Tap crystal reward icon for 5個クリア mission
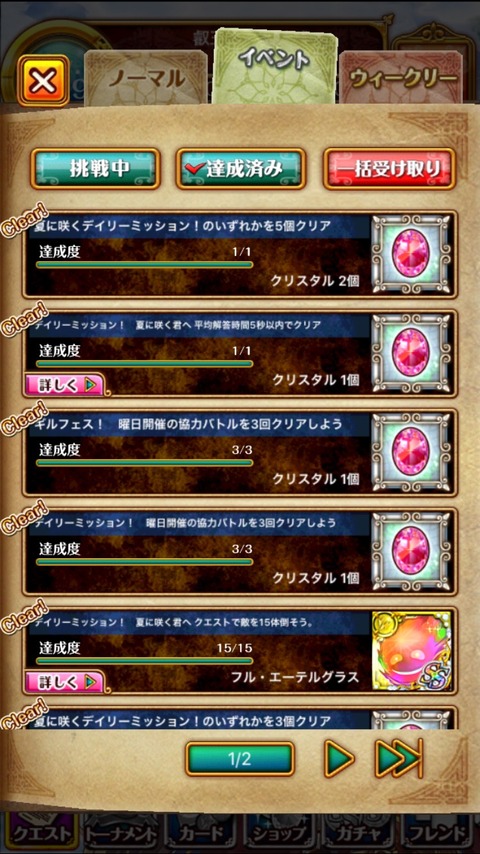Screen dimensions: 480x854 (411, 254)
